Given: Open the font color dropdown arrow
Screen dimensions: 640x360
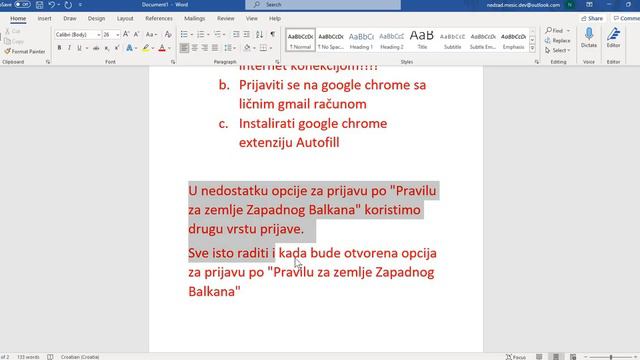Looking at the screenshot, I should (169, 48).
